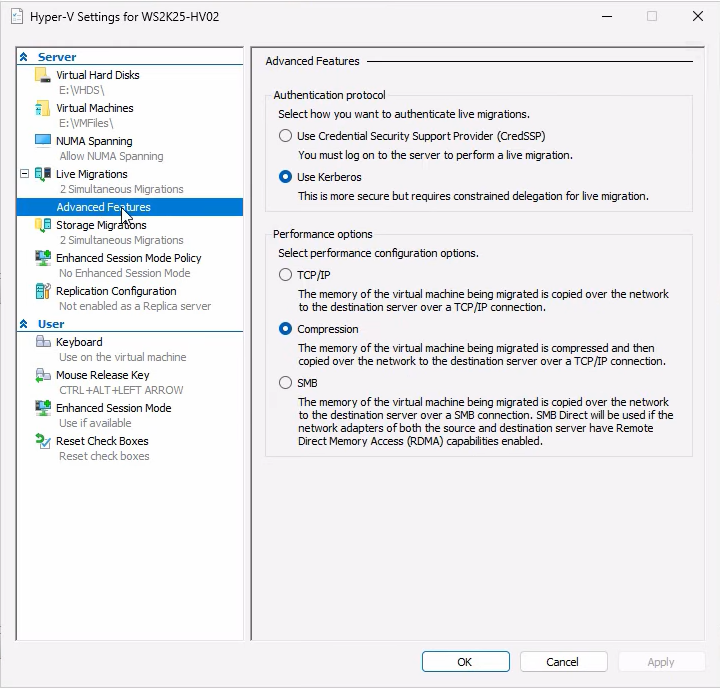Image resolution: width=720 pixels, height=689 pixels.
Task: Choose the SMB performance option
Action: click(285, 383)
